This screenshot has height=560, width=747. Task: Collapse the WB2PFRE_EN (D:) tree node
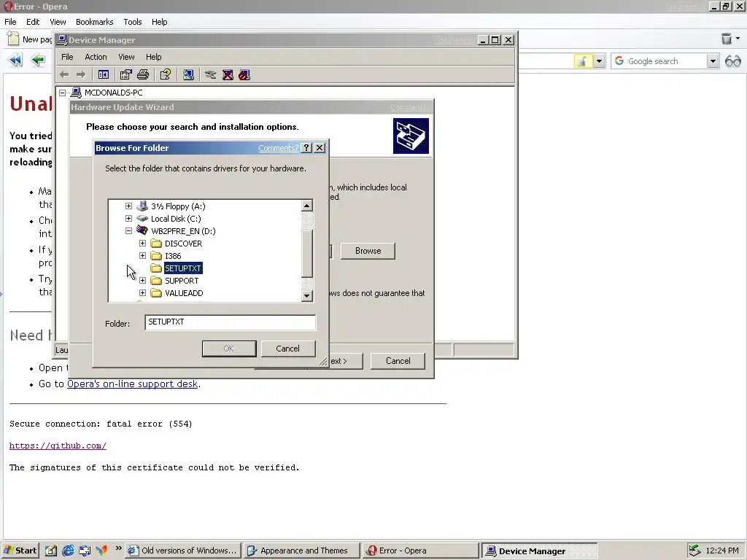pos(128,231)
